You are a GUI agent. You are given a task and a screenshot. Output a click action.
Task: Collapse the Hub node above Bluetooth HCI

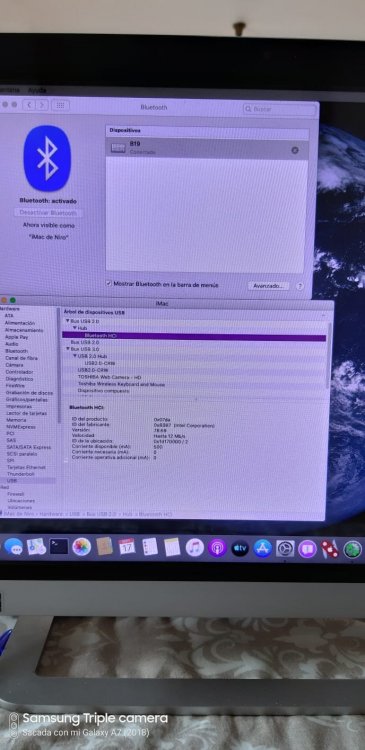75,328
